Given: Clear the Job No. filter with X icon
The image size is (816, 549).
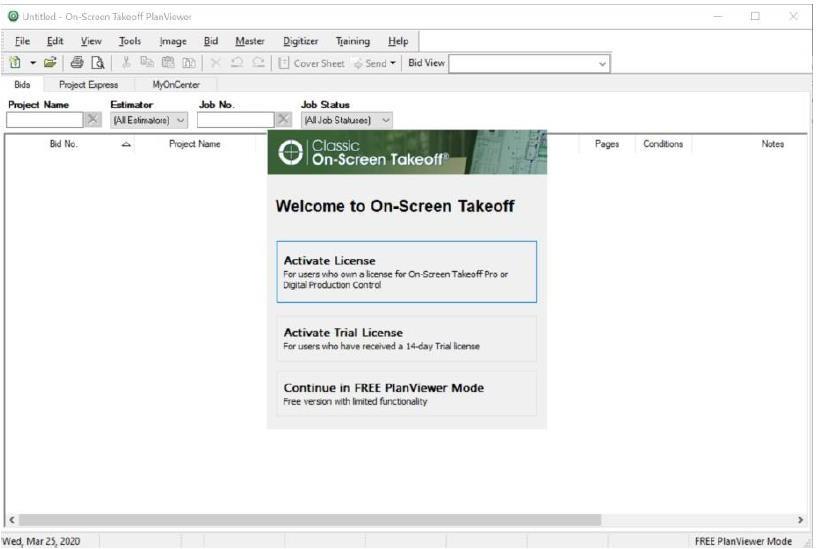Looking at the screenshot, I should (x=283, y=119).
